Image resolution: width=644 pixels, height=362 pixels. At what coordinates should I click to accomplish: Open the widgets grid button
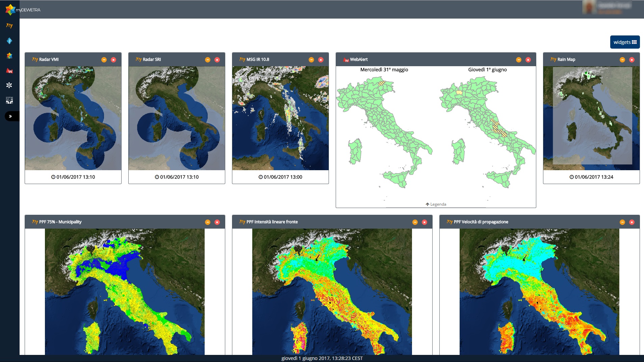(625, 42)
